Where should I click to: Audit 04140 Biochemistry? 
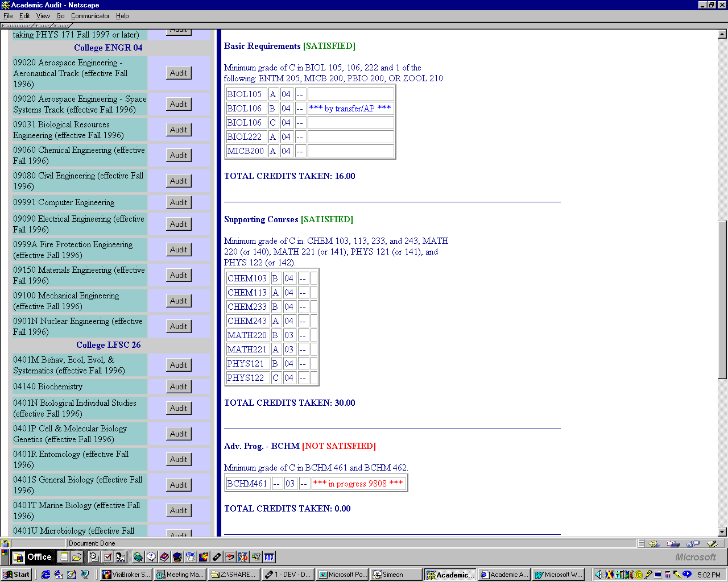(179, 386)
